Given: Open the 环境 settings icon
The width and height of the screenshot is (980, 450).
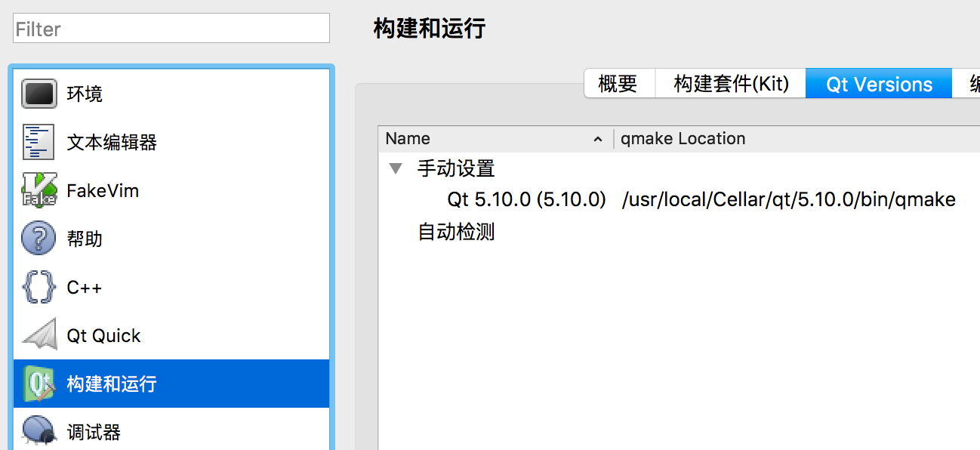Looking at the screenshot, I should 39,94.
